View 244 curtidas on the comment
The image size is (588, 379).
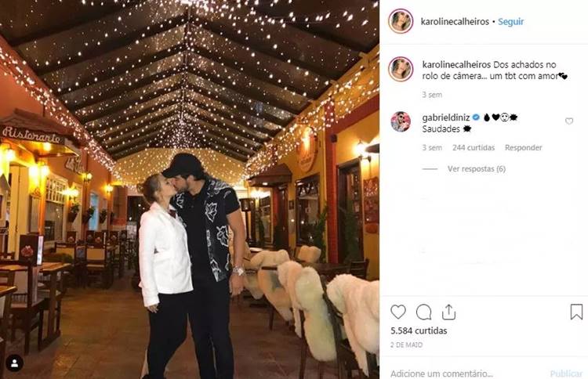point(474,147)
